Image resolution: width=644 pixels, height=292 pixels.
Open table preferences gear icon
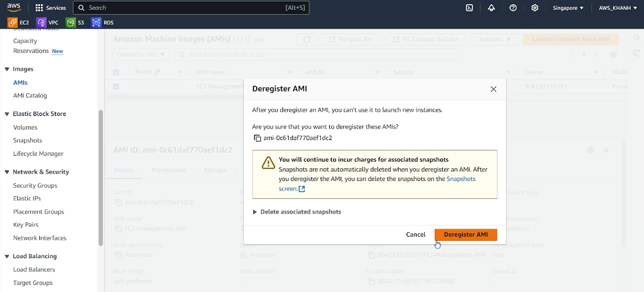[x=613, y=54]
